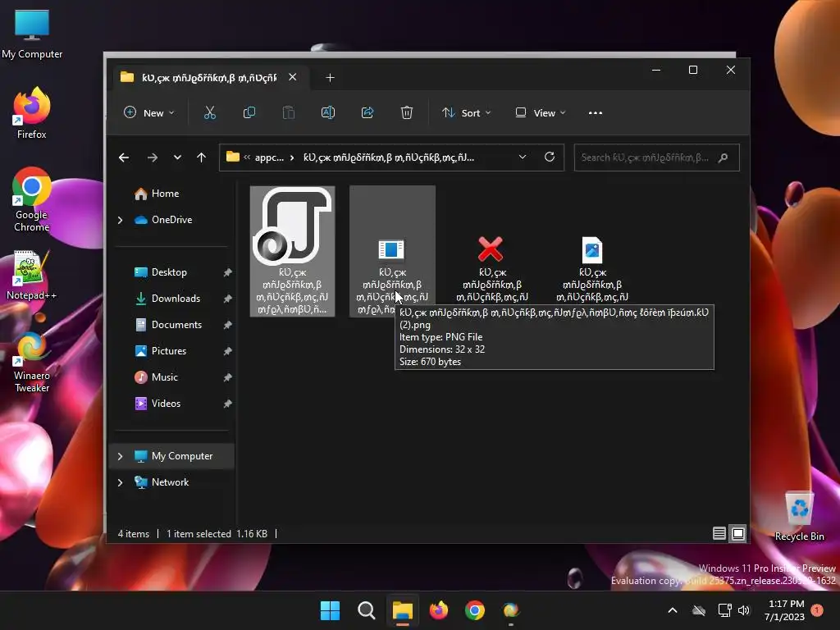Image resolution: width=840 pixels, height=630 pixels.
Task: Click the Rename icon in toolbar
Action: click(x=328, y=112)
